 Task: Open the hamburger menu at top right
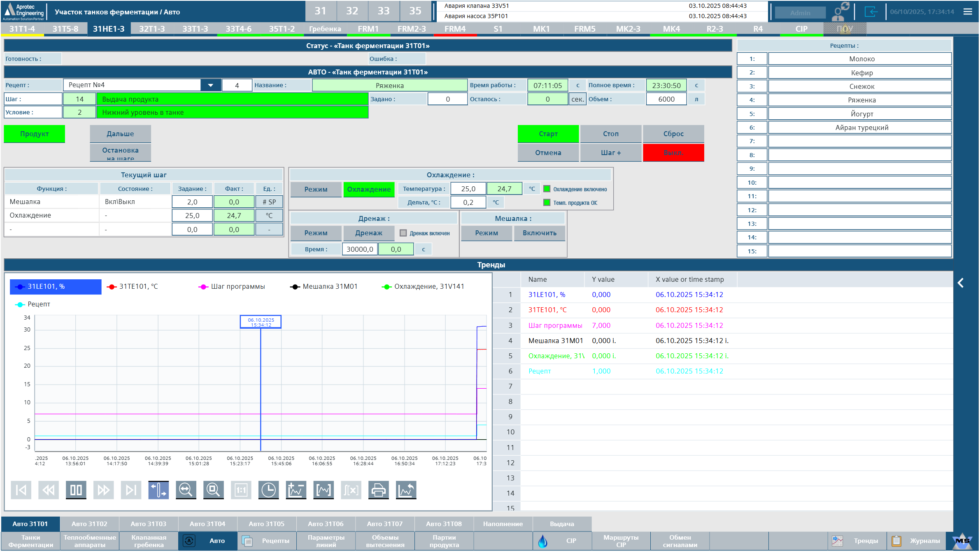click(x=968, y=12)
